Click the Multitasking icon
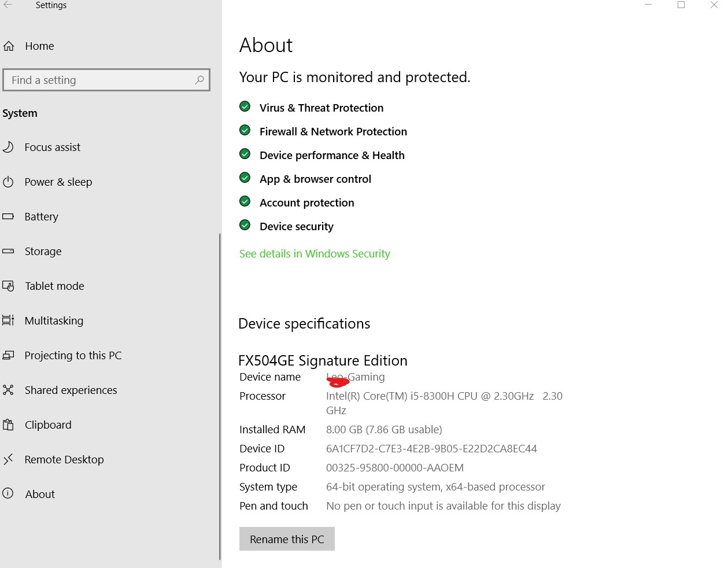728x568 pixels. pyautogui.click(x=8, y=320)
